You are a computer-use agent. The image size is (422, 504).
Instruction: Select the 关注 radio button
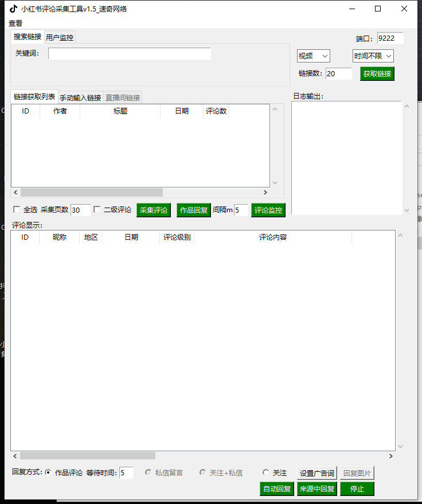[x=265, y=473]
